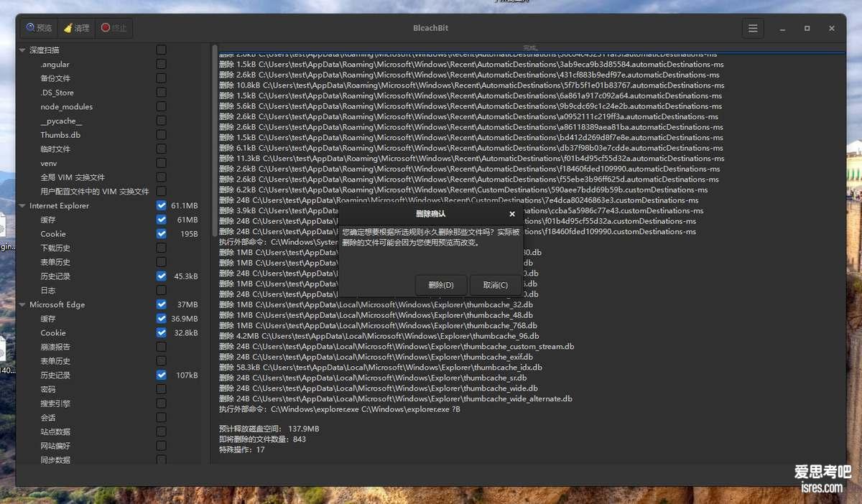Click the thumbcache_custom_stream.db log line
Image resolution: width=862 pixels, height=504 pixels.
click(x=397, y=347)
